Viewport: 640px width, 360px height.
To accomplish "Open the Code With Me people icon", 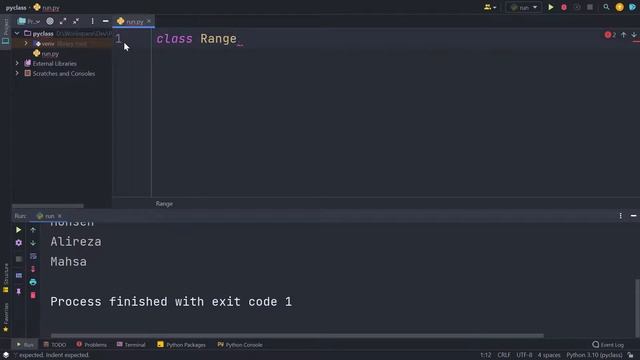I will point(489,7).
